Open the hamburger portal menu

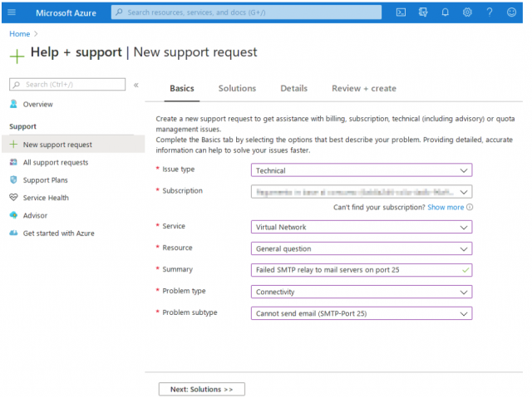click(x=12, y=12)
